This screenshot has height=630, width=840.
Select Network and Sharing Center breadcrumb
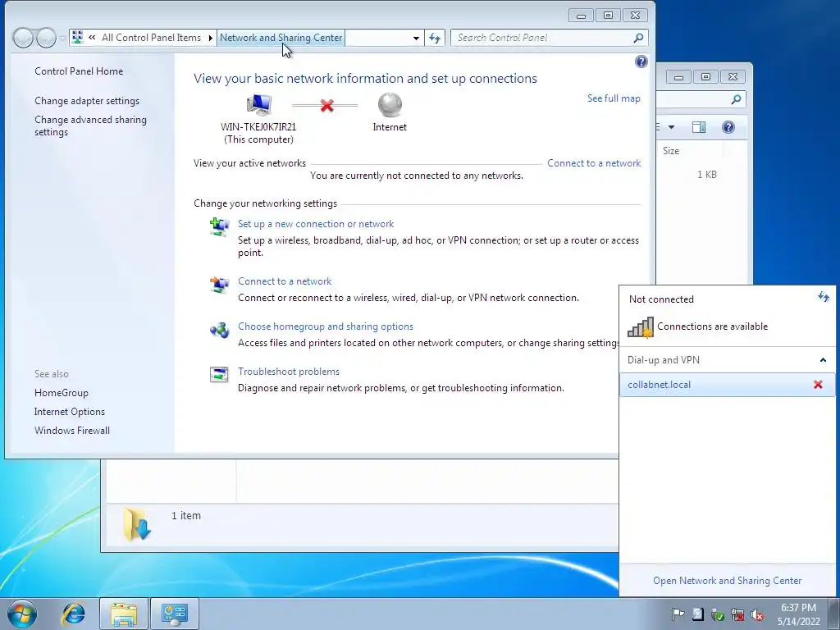pyautogui.click(x=281, y=38)
